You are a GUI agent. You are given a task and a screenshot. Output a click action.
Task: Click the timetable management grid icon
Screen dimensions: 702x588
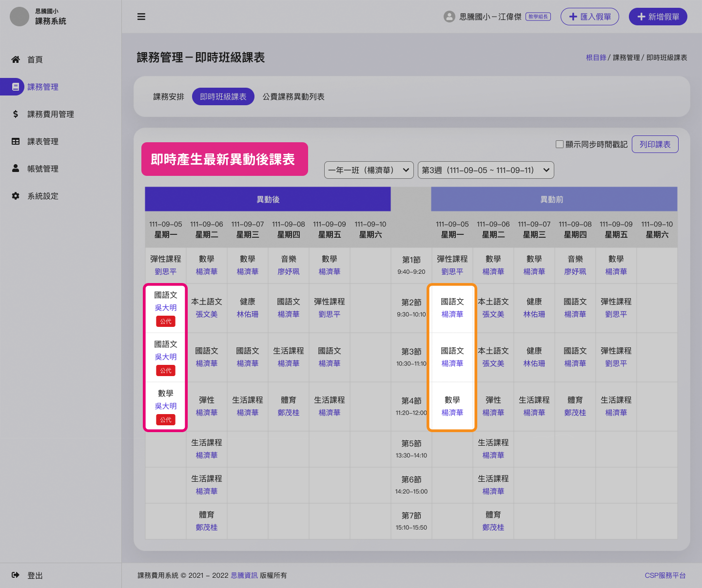16,141
